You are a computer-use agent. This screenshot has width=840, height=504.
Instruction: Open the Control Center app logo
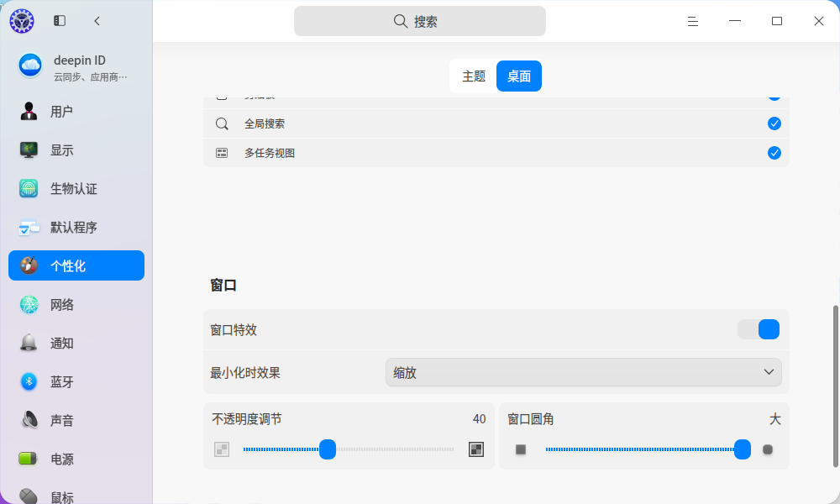[x=22, y=21]
